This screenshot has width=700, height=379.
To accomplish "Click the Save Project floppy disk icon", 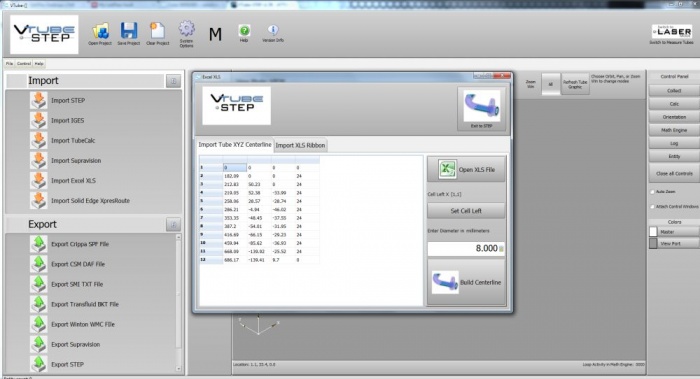I will (129, 31).
